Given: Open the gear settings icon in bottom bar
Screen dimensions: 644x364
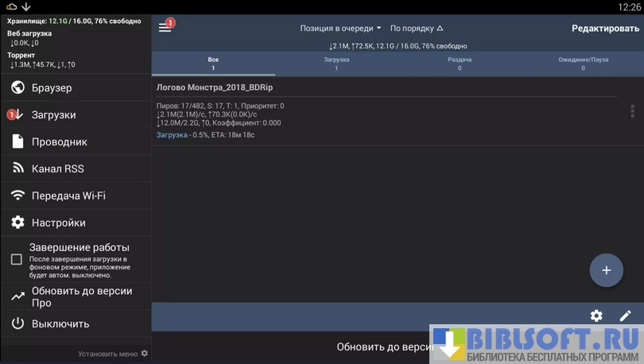Looking at the screenshot, I should [x=596, y=316].
